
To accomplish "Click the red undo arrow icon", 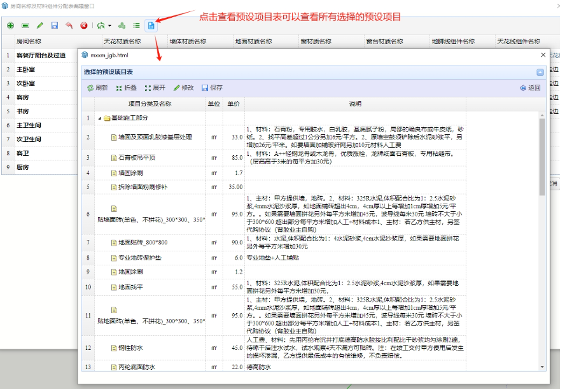I will click(x=69, y=25).
